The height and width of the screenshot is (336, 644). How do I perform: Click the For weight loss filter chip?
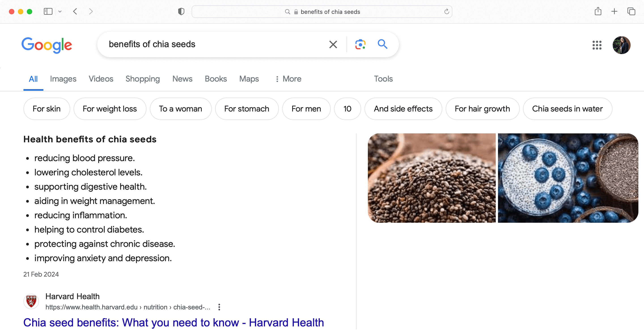110,108
